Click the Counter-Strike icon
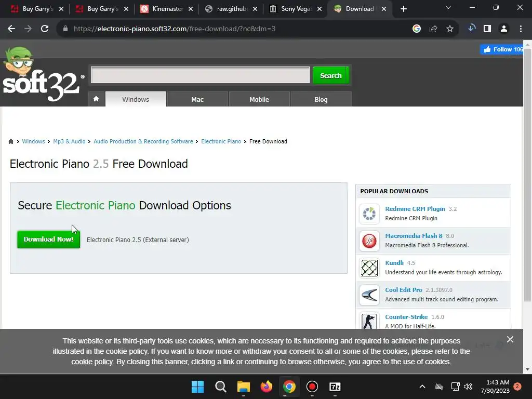 point(369,321)
